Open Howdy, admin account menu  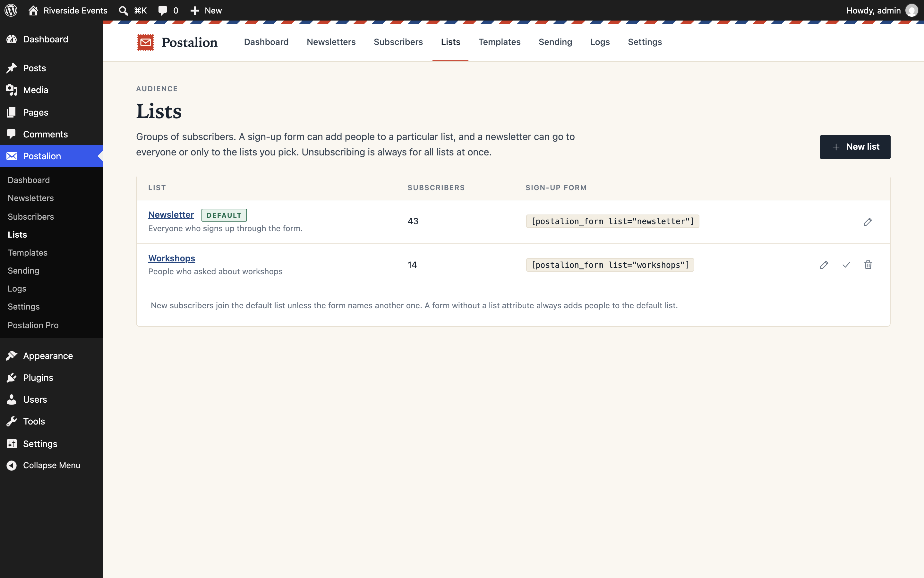882,10
